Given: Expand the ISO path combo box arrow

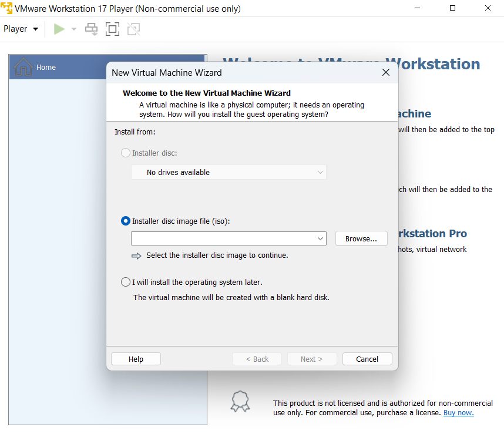Looking at the screenshot, I should (x=320, y=238).
